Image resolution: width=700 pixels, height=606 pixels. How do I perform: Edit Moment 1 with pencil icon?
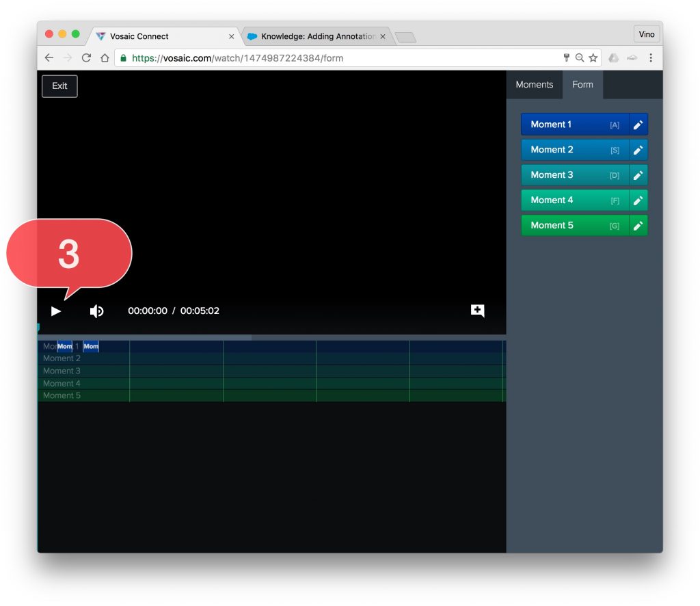click(x=638, y=124)
